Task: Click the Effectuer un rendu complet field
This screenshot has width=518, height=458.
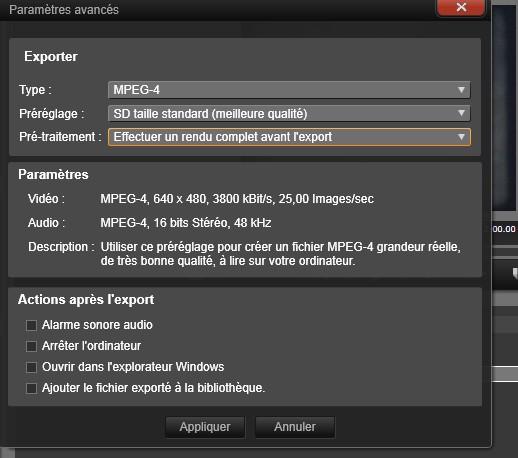Action: tap(289, 137)
